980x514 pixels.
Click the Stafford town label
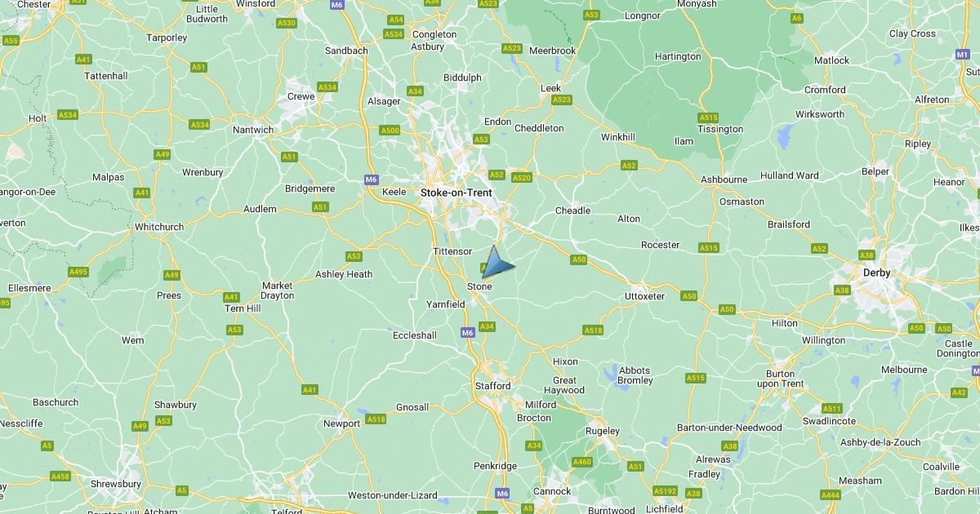tap(492, 386)
